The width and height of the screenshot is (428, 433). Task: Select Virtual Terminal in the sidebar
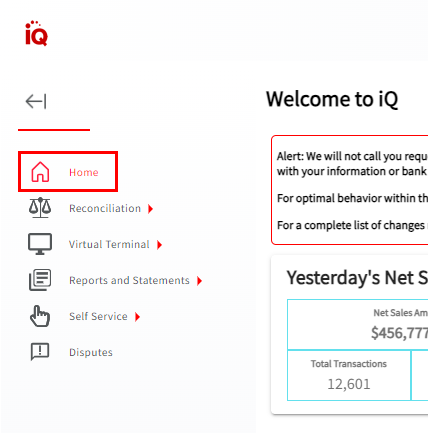coord(109,244)
